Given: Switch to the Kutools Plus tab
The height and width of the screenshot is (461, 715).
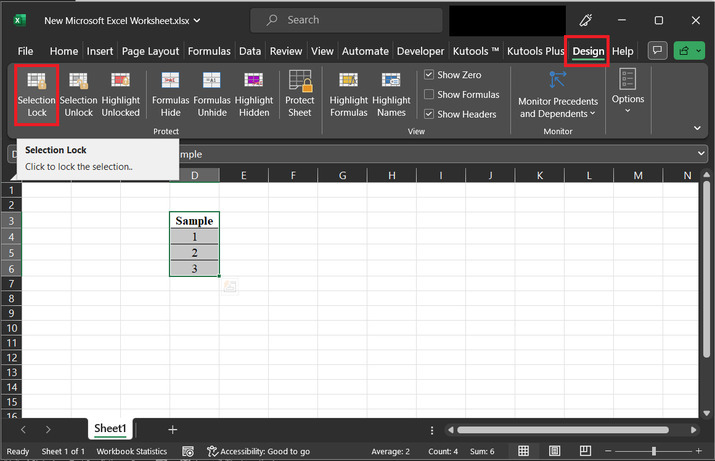Looking at the screenshot, I should pyautogui.click(x=535, y=51).
